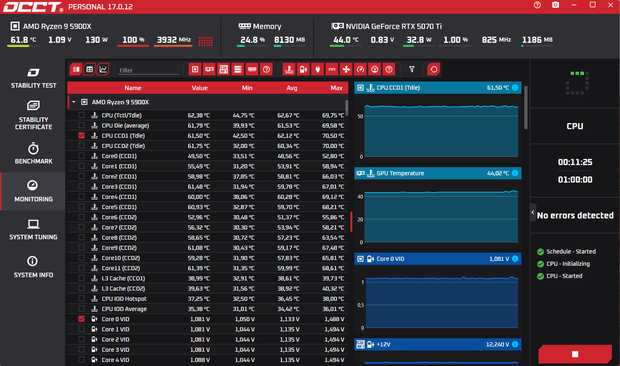Open info for CPU CCD1 graph
The image size is (620, 366).
coord(515,87)
